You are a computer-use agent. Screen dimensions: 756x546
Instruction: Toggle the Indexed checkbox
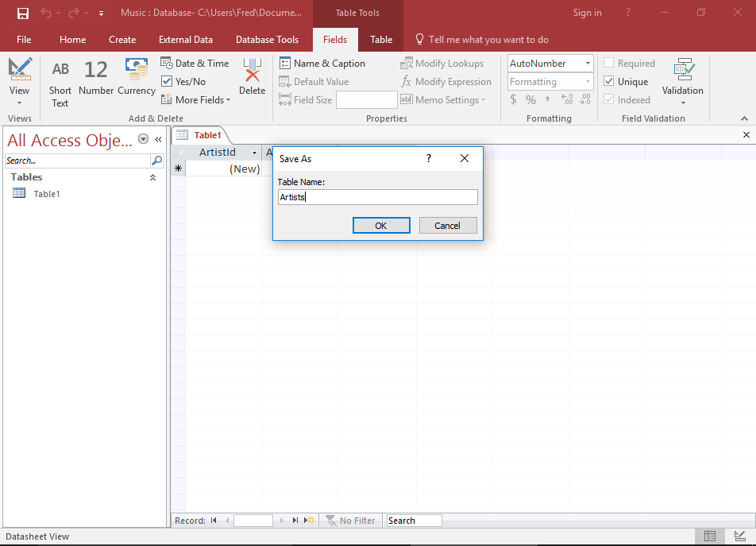point(609,99)
